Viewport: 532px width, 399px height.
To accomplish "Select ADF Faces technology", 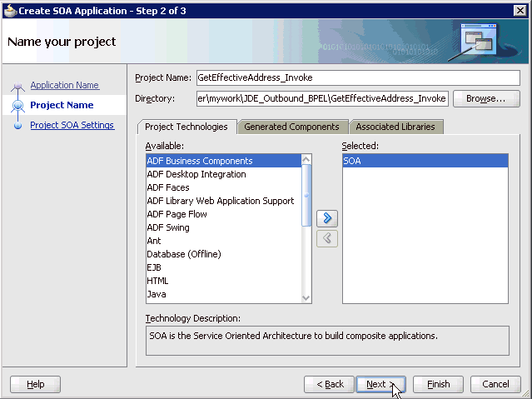I will click(x=224, y=187).
